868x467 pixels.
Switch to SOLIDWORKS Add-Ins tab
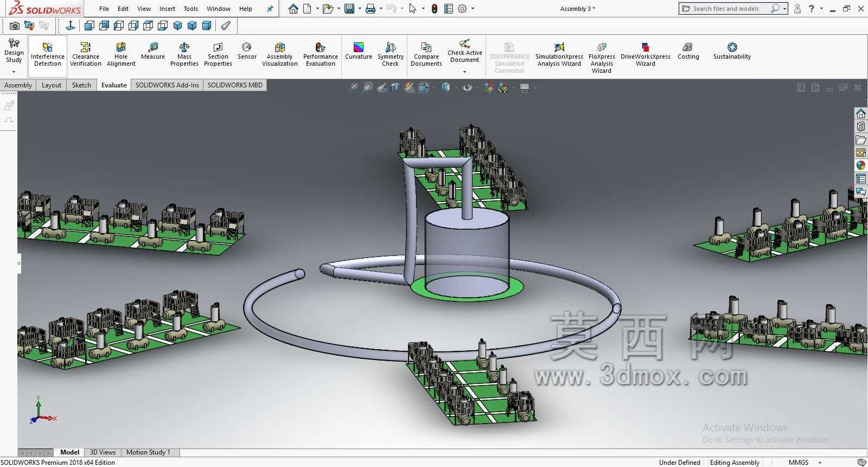167,85
